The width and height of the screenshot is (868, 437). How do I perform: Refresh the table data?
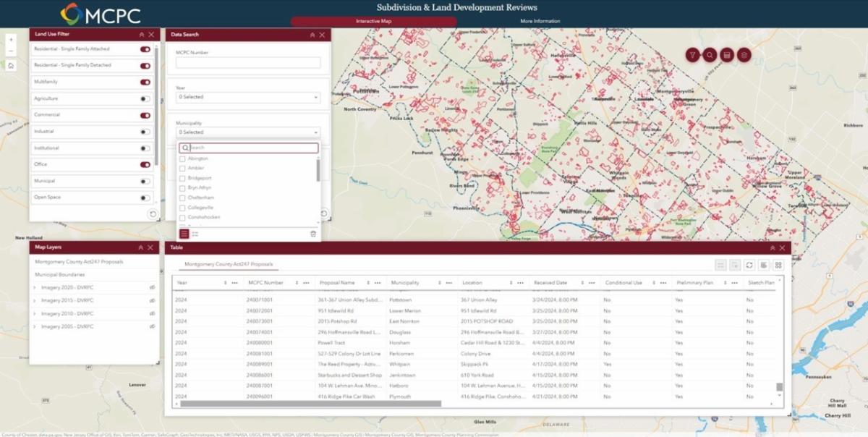[749, 266]
